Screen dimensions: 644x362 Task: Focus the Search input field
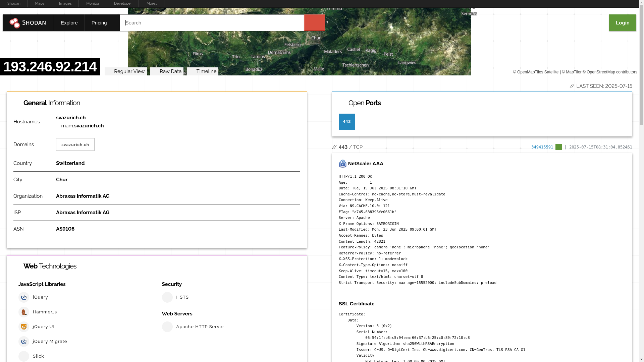[212, 23]
